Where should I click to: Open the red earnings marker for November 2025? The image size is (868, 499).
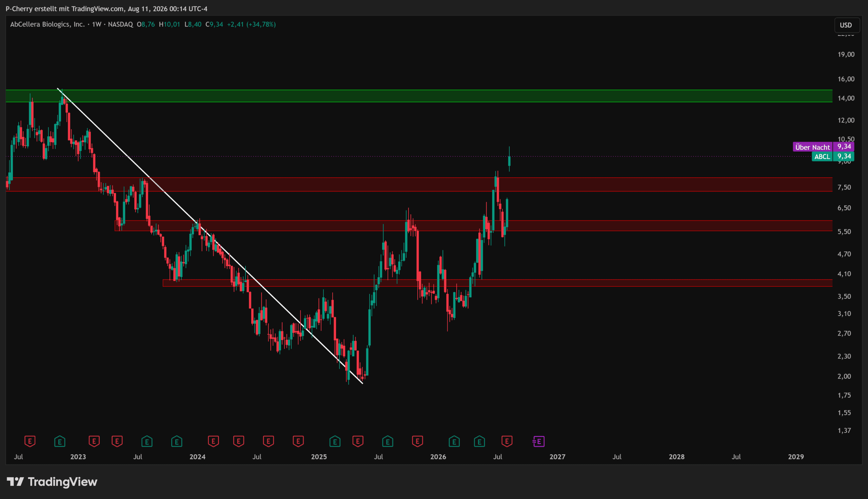pos(417,441)
